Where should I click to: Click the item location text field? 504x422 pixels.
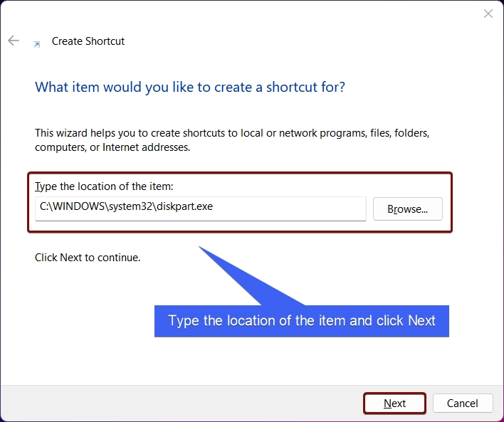201,209
